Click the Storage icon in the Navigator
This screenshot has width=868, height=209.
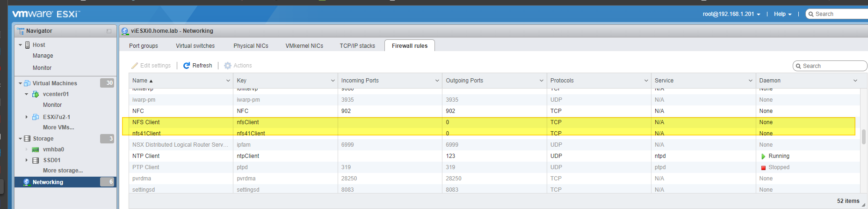click(x=27, y=139)
